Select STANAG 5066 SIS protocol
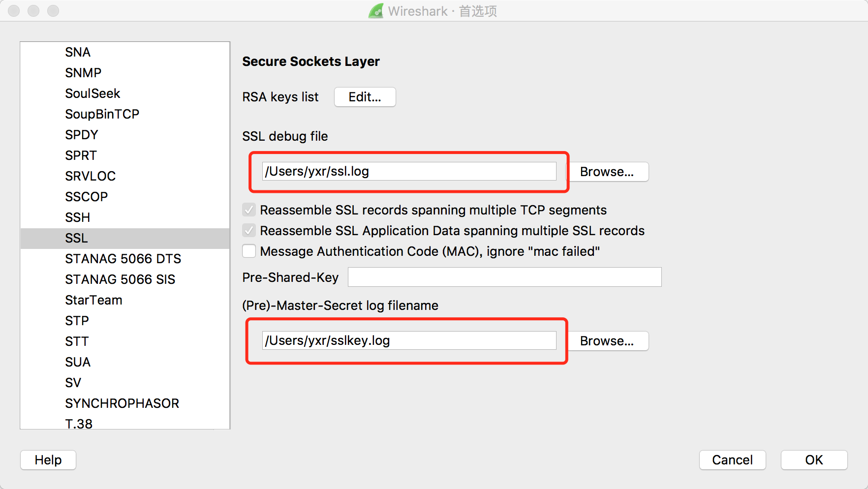Screen dimensions: 868x489 pyautogui.click(x=125, y=279)
